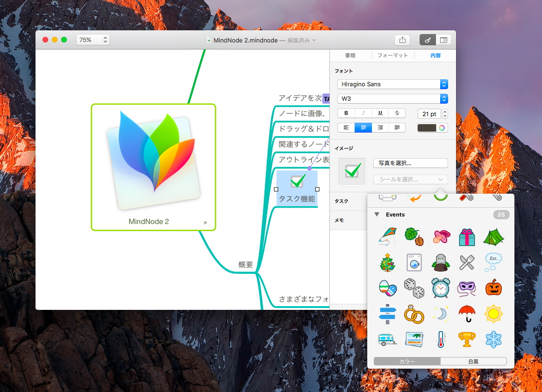Screen dimensions: 542x392
Task: Toggle the inspector brush button in toolbar
Action: [428, 40]
